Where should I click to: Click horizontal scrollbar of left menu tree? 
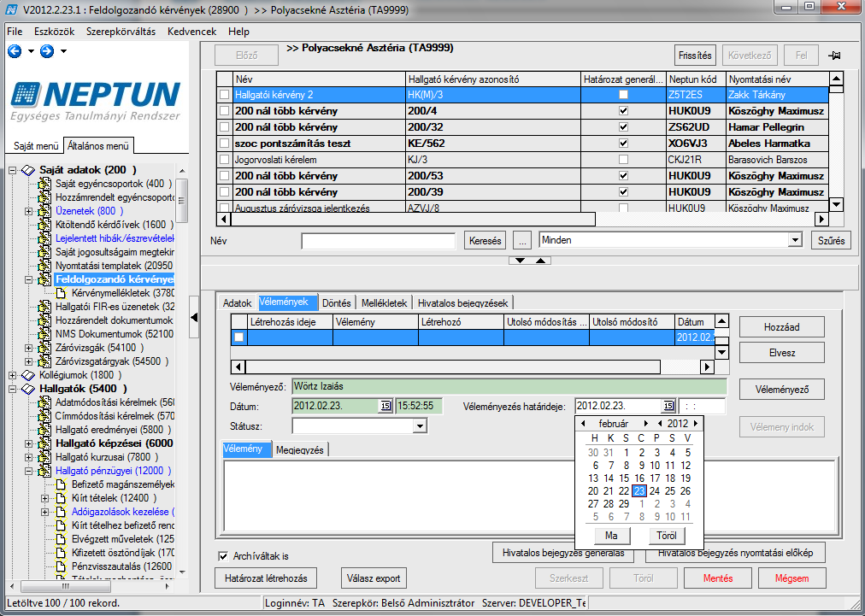(x=91, y=586)
